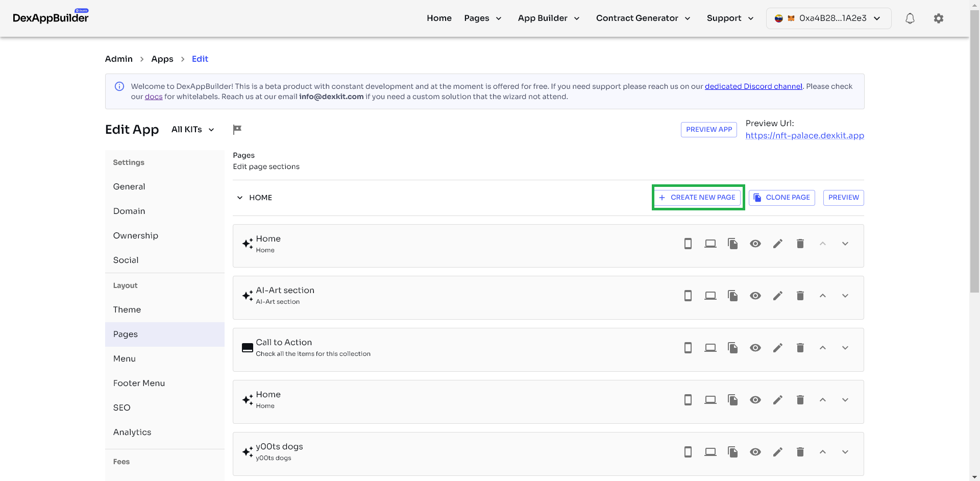The height and width of the screenshot is (481, 980).
Task: Click the notifications bell icon
Action: 910,18
